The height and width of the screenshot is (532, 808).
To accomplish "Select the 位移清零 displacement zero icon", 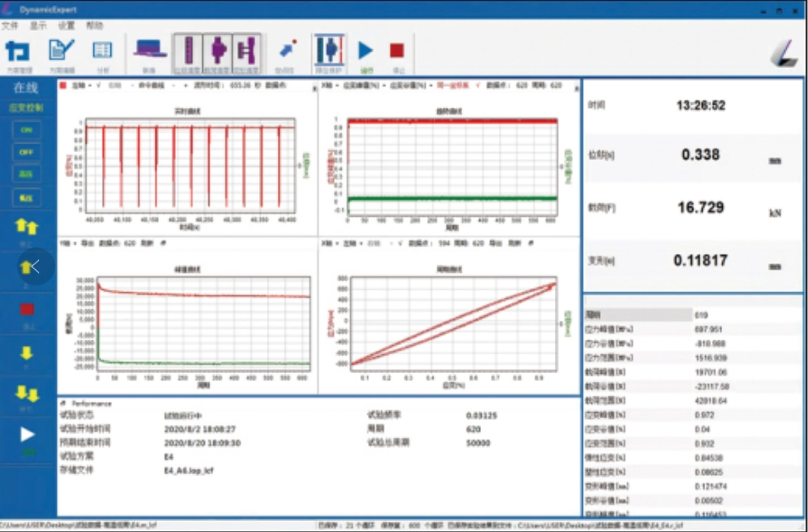I will click(x=187, y=53).
